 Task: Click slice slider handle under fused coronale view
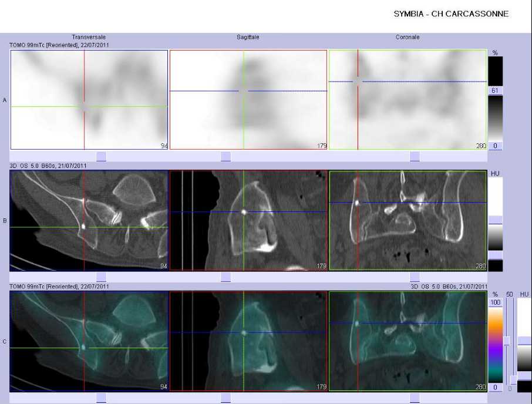point(415,398)
